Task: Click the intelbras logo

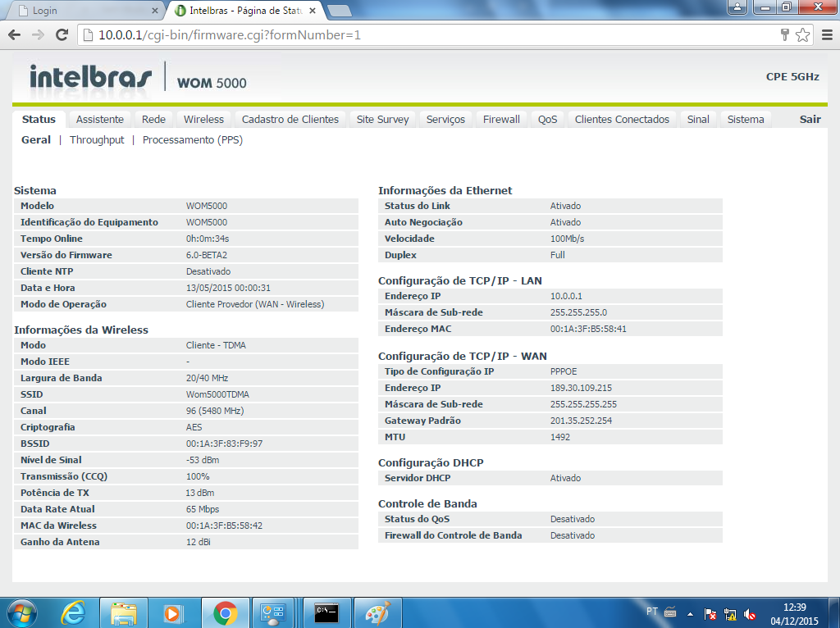Action: (90, 78)
